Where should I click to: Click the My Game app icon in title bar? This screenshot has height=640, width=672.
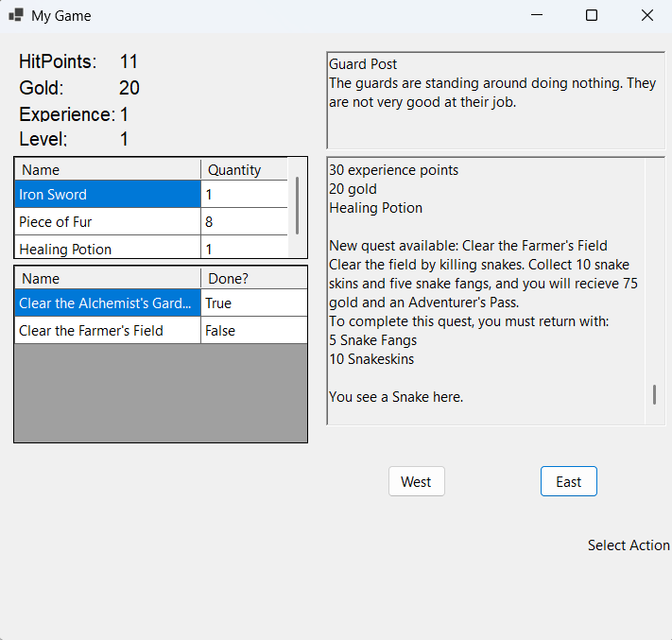click(x=16, y=15)
